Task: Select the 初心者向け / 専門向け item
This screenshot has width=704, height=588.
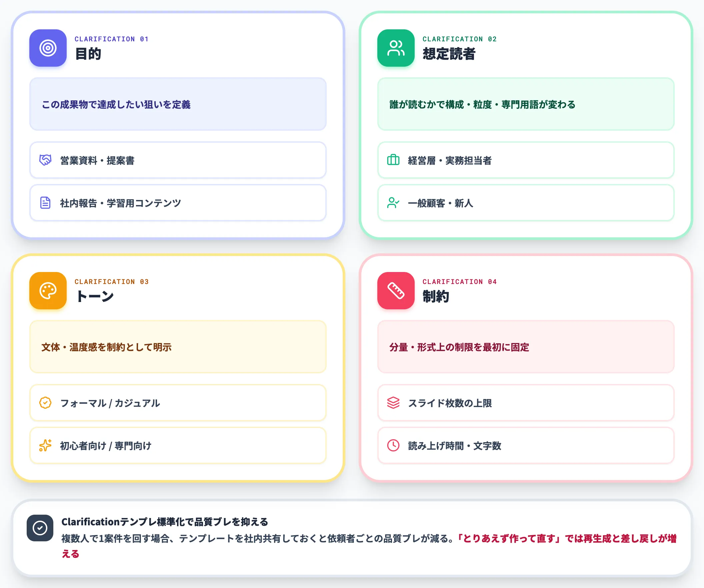Action: 178,446
